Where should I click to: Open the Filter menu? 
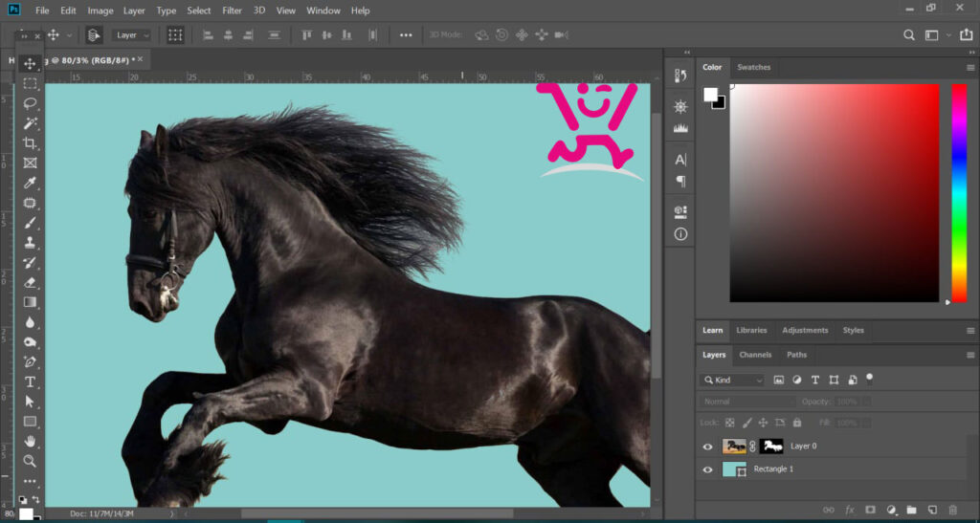click(x=232, y=11)
